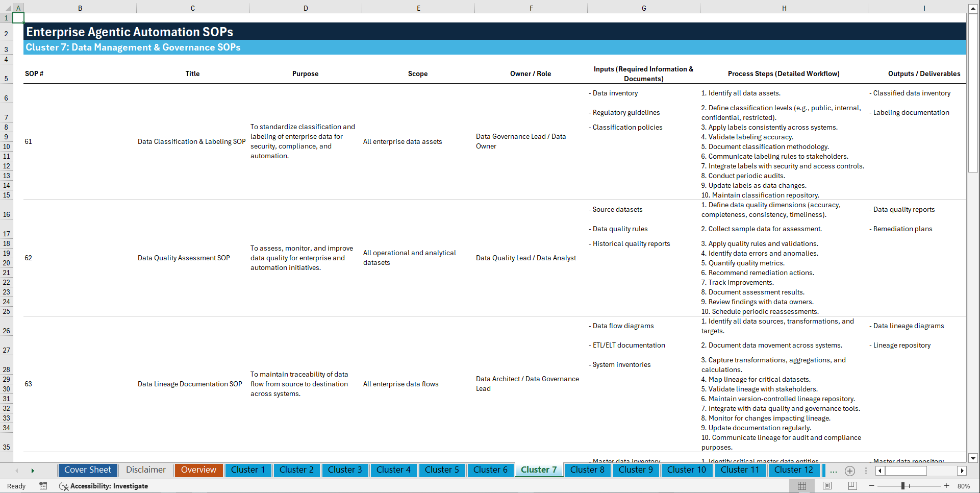Select the Overview sheet tab
This screenshot has width=980, height=493.
click(x=198, y=470)
